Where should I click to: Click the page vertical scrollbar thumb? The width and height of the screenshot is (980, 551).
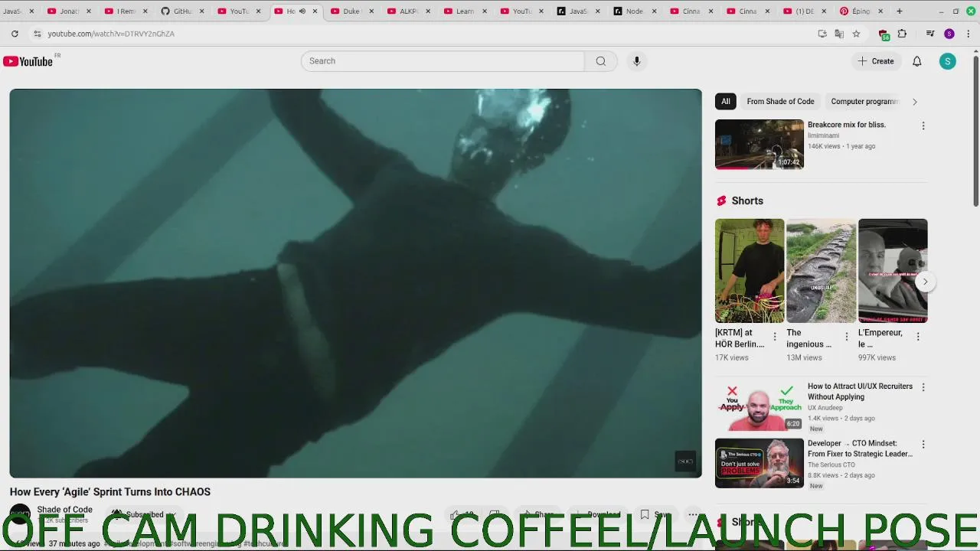pos(975,130)
